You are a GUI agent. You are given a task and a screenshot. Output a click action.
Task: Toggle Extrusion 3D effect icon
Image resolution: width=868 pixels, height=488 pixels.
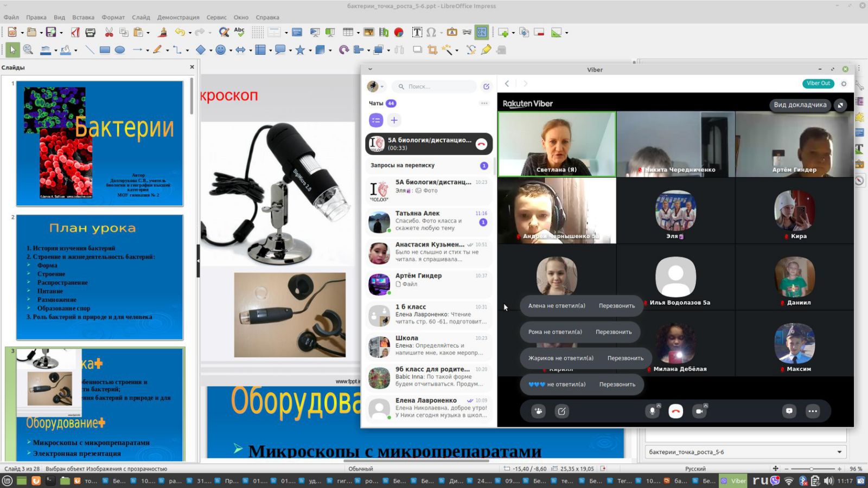point(502,50)
